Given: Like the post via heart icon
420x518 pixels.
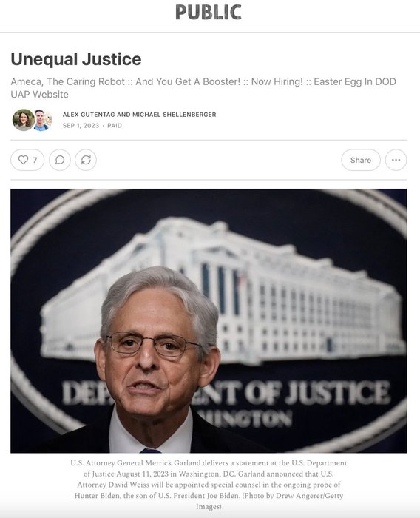Looking at the screenshot, I should 23,160.
